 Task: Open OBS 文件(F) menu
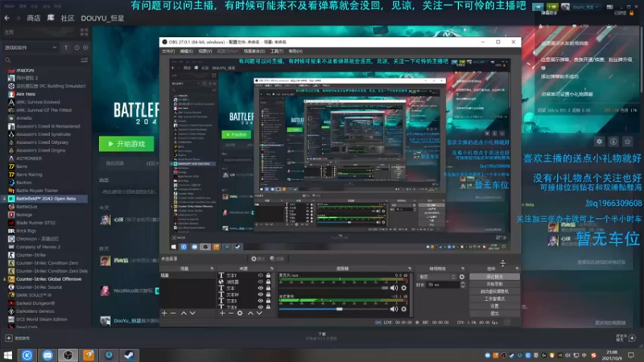pyautogui.click(x=168, y=51)
